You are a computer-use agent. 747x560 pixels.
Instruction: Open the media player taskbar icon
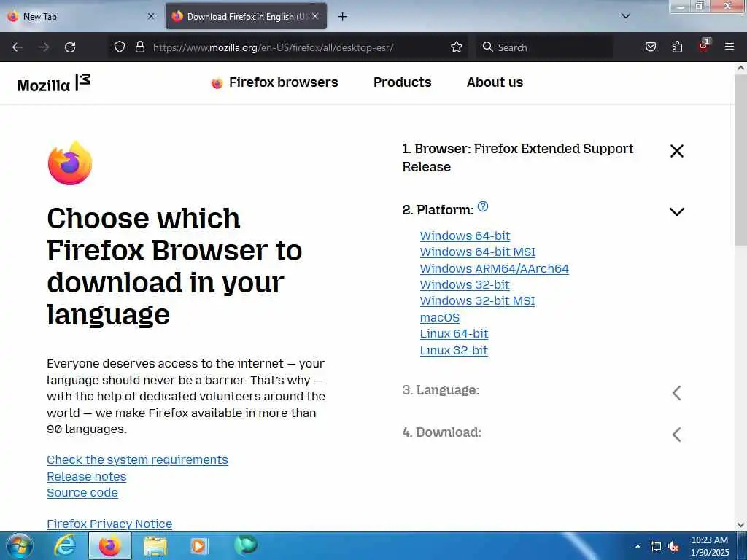199,545
